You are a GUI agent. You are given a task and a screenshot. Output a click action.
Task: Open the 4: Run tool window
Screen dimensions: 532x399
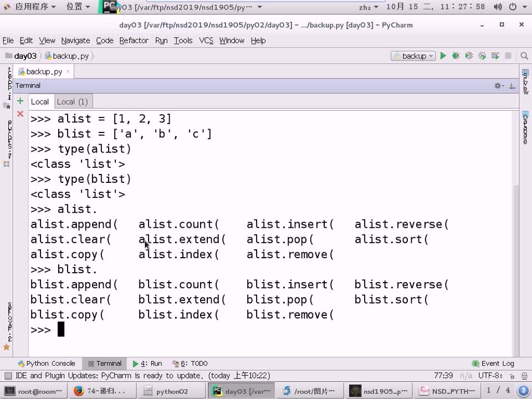147,364
